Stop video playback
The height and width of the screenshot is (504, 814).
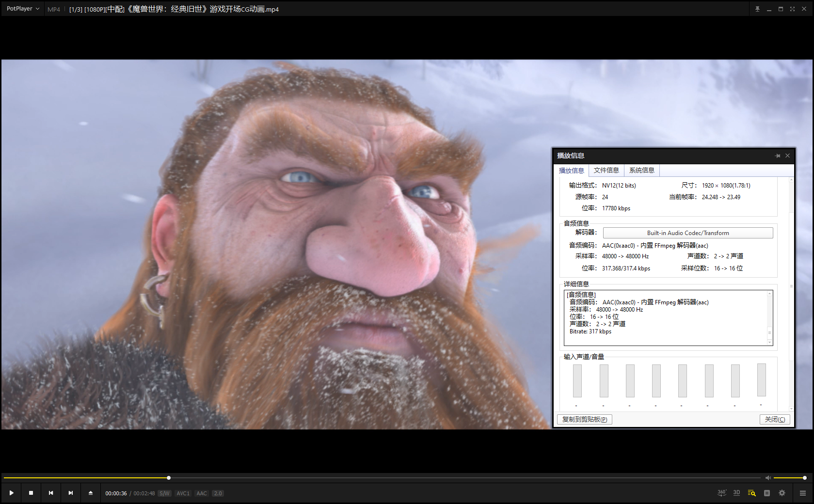[31, 493]
